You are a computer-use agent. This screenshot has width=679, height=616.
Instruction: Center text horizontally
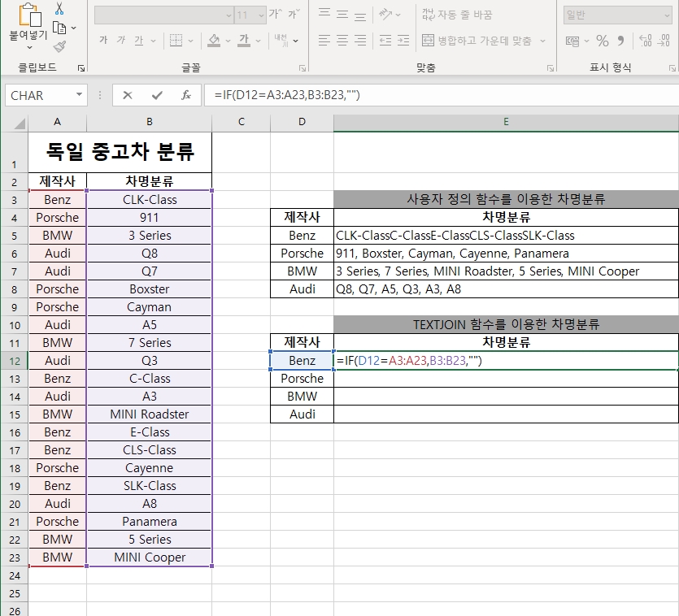pos(342,41)
